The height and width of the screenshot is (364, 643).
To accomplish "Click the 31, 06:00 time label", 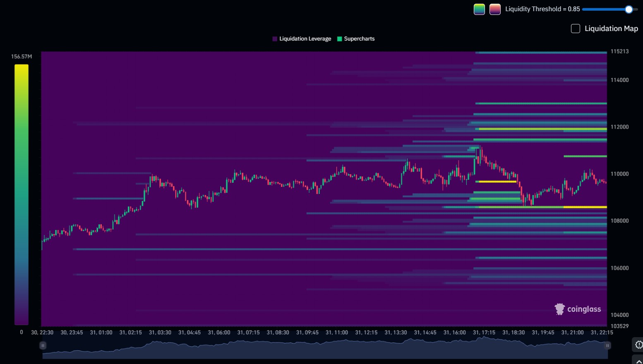I will [219, 333].
